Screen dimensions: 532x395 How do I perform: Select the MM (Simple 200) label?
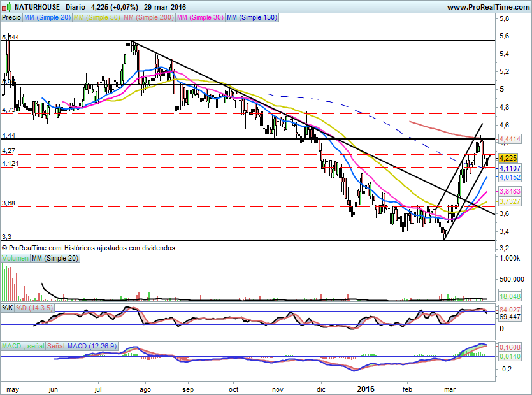pos(148,17)
